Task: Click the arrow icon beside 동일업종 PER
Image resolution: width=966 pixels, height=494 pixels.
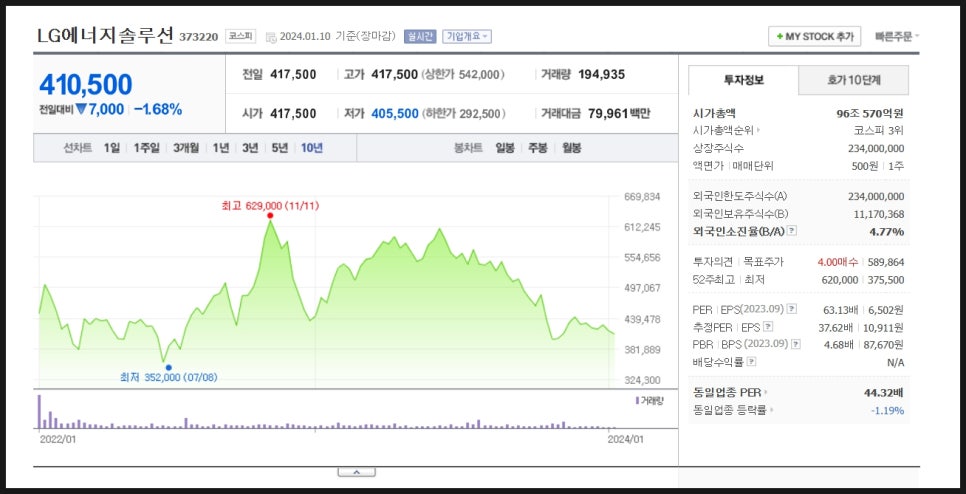Action: [x=766, y=392]
